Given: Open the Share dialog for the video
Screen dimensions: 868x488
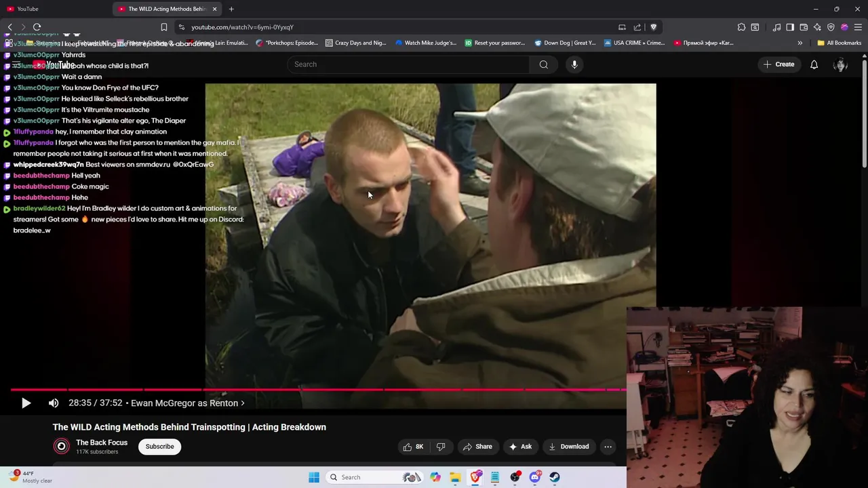Looking at the screenshot, I should [477, 447].
